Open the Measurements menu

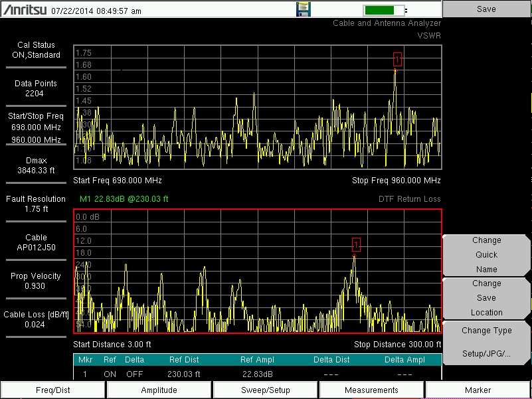pyautogui.click(x=372, y=390)
